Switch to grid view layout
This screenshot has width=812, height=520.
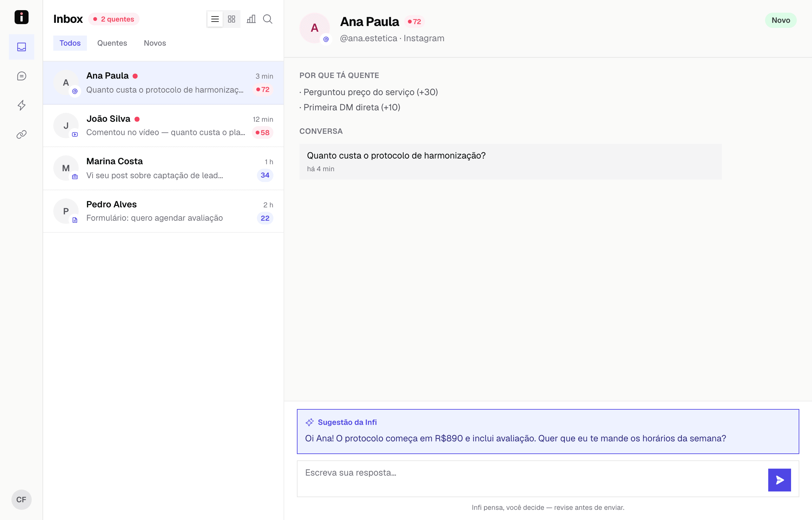pyautogui.click(x=231, y=19)
